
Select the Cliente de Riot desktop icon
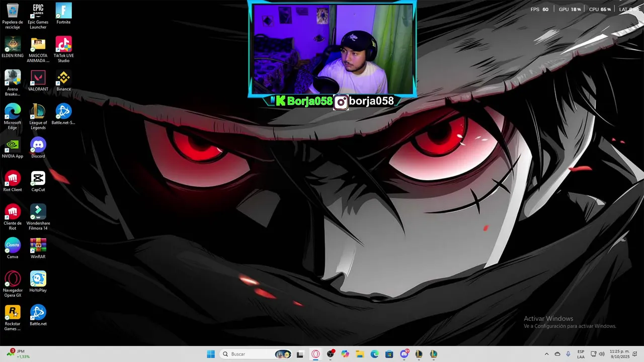point(13,217)
